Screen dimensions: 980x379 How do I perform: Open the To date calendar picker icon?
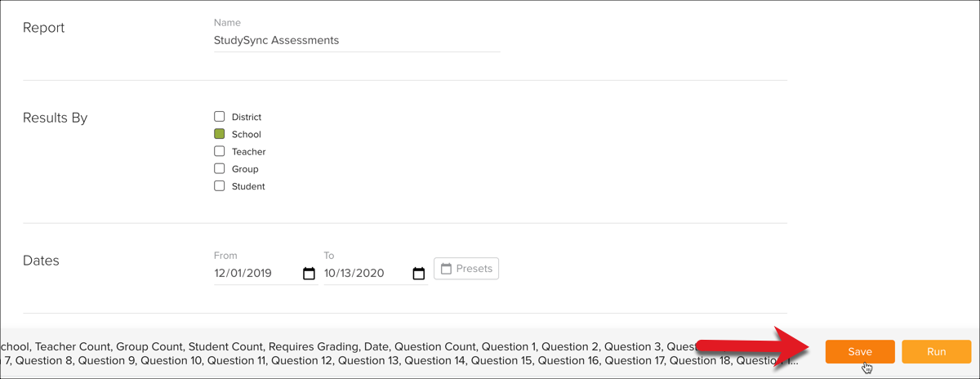[x=418, y=274]
